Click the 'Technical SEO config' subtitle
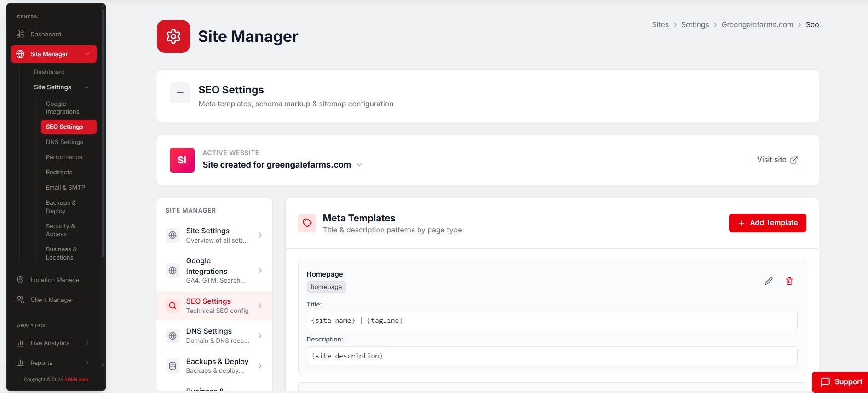 [x=217, y=311]
